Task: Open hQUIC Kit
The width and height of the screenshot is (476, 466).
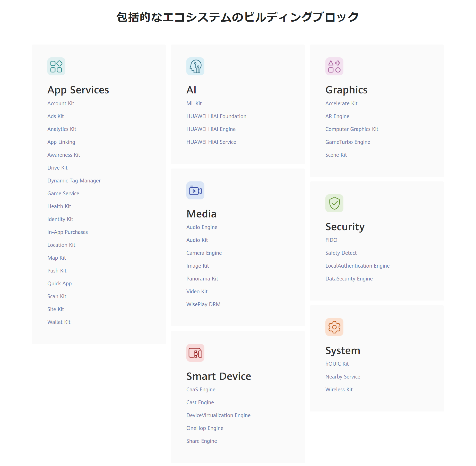Action: click(x=337, y=364)
